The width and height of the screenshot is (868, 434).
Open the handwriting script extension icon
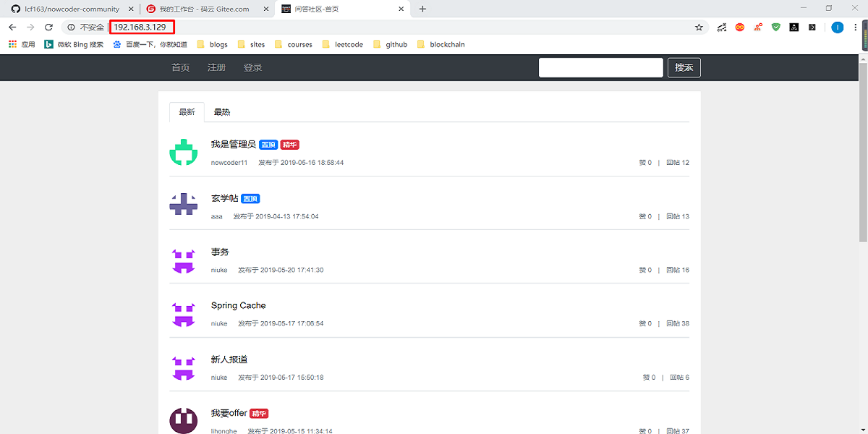coord(721,27)
